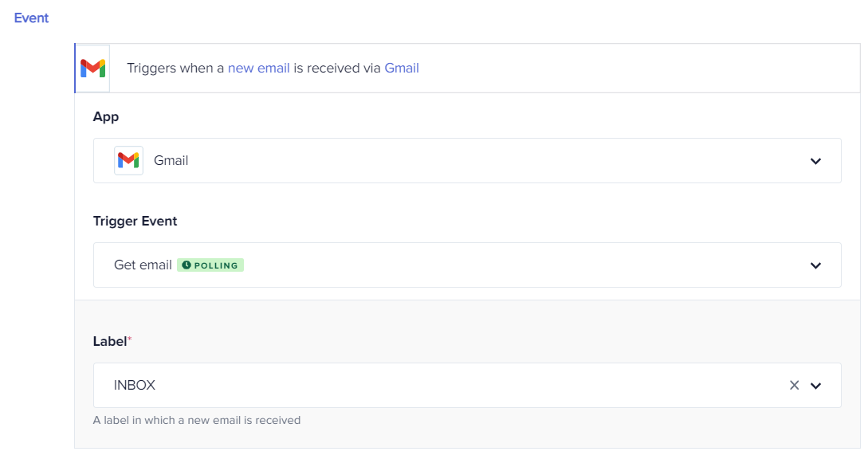Open the "new email" link
Viewport: 868px width, 459px height.
[x=258, y=69]
